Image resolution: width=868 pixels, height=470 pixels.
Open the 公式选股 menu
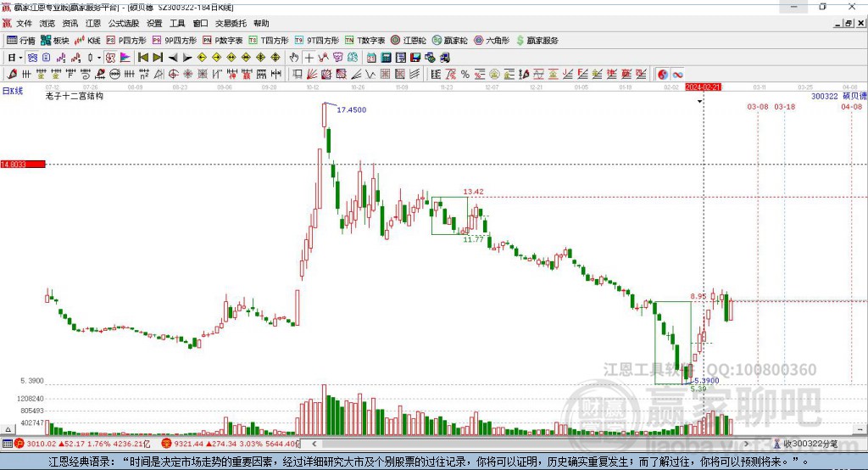[x=124, y=23]
